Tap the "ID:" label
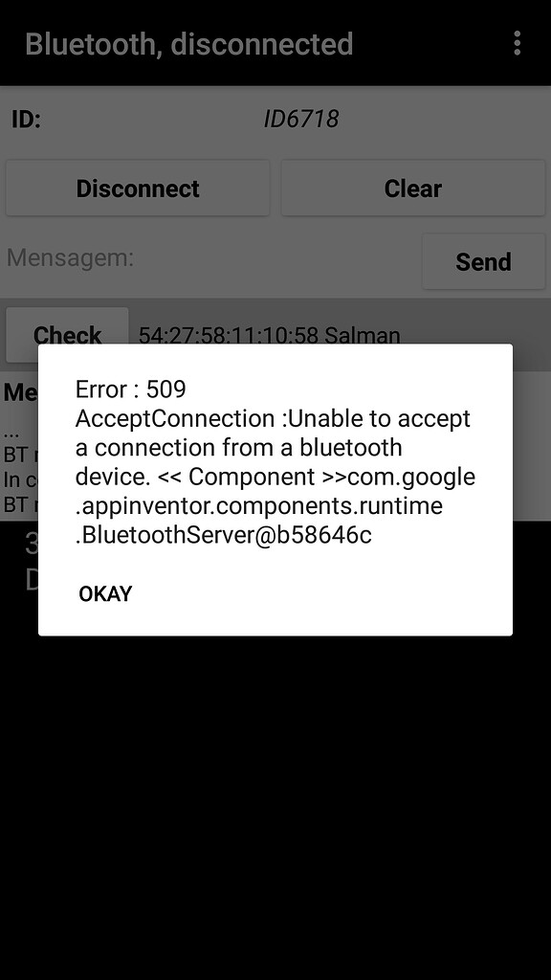Screen dimensions: 551x980 tap(26, 119)
